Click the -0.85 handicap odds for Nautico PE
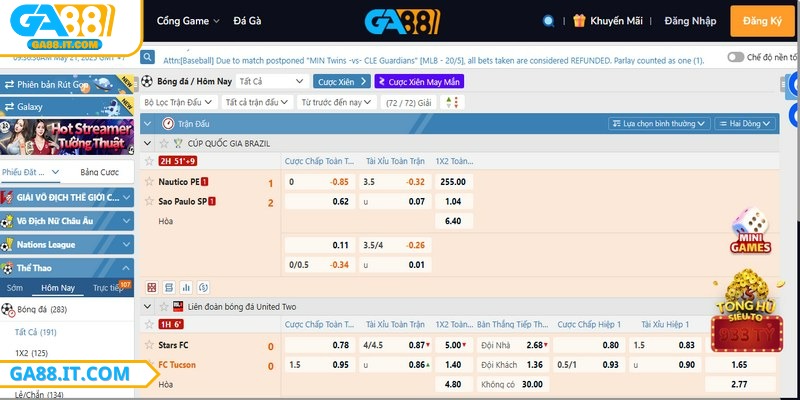800x400 pixels. 320,182
